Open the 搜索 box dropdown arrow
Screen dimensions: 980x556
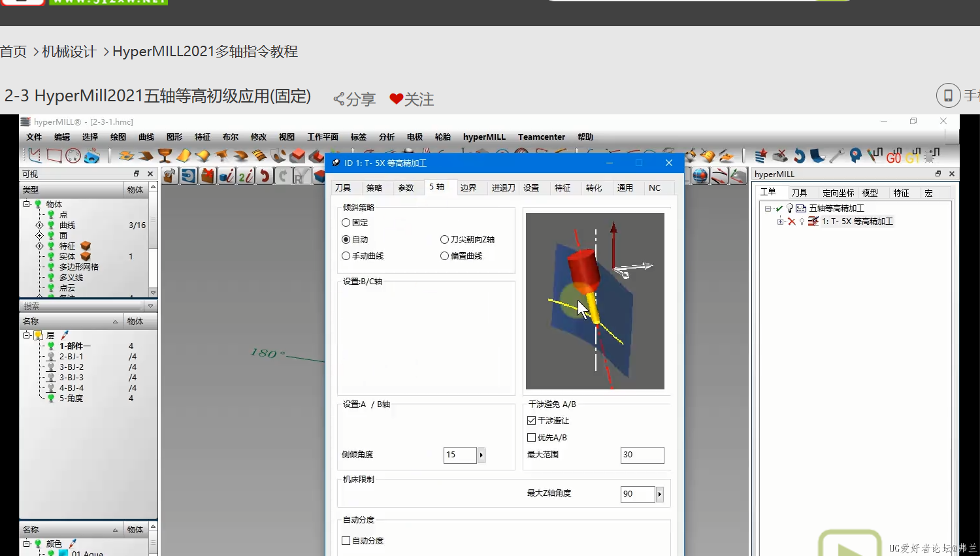coord(150,306)
